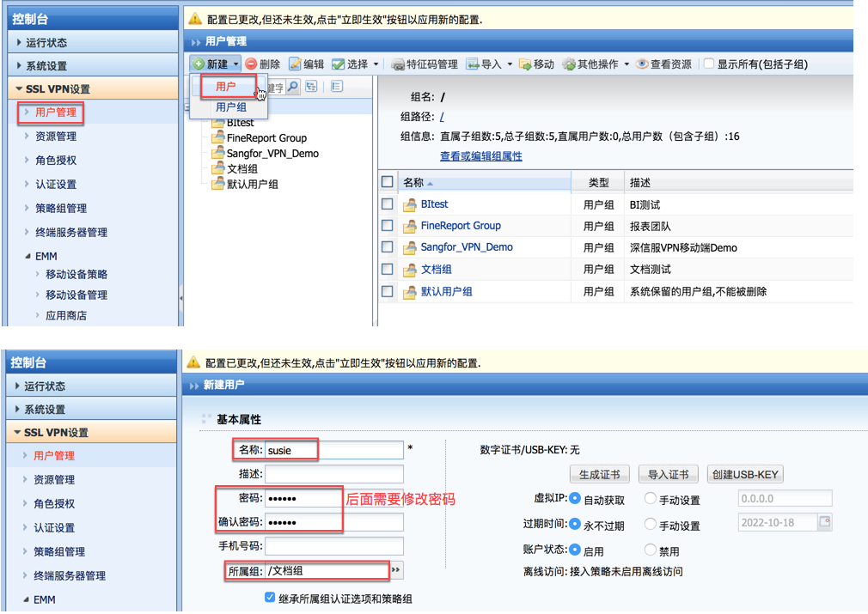Screen dimensions: 868x614
Task: Click the 新建 green plus icon
Action: tap(199, 64)
